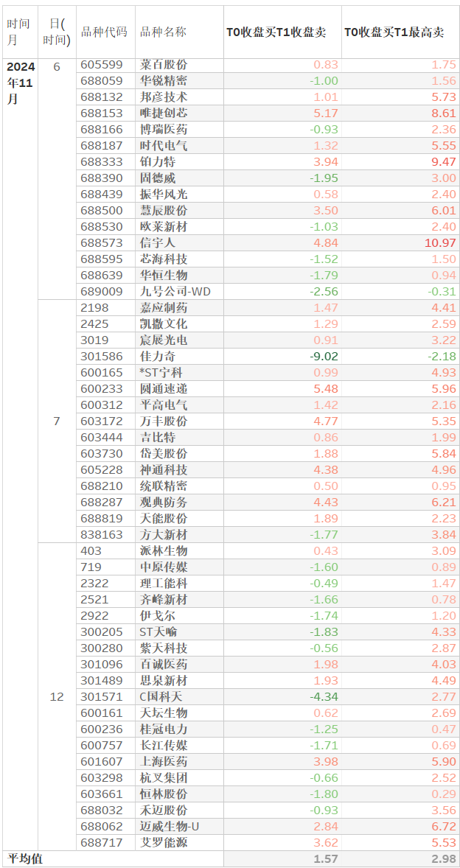
Task: Click the 观典防务 name cell
Action: point(164,503)
